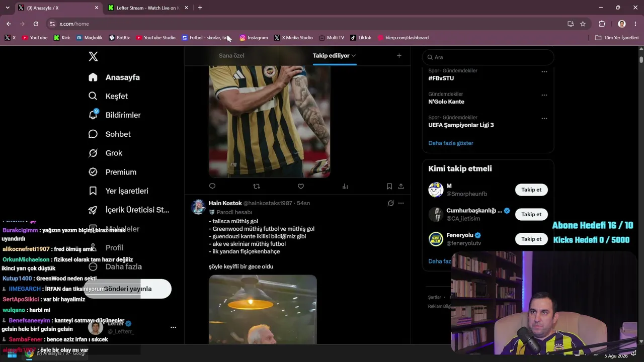Viewport: 644px width, 362px height.
Task: Open the image in Hain Kostok's tweet
Action: tap(263, 309)
